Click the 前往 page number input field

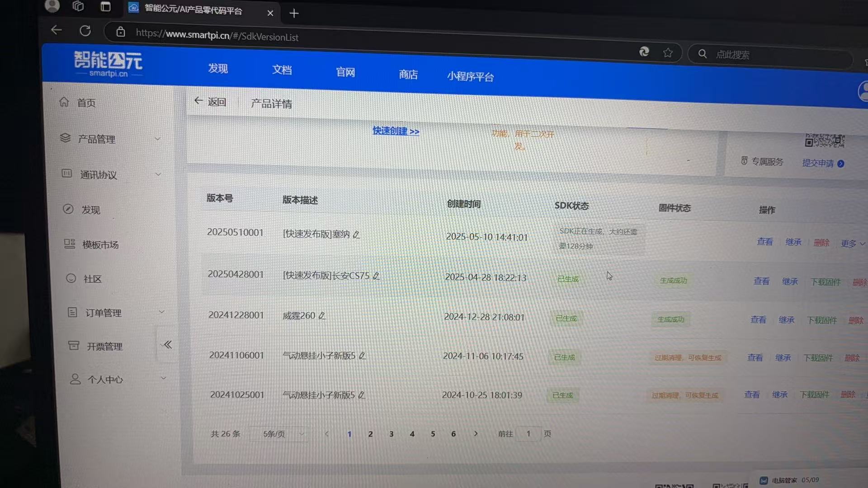pyautogui.click(x=528, y=433)
